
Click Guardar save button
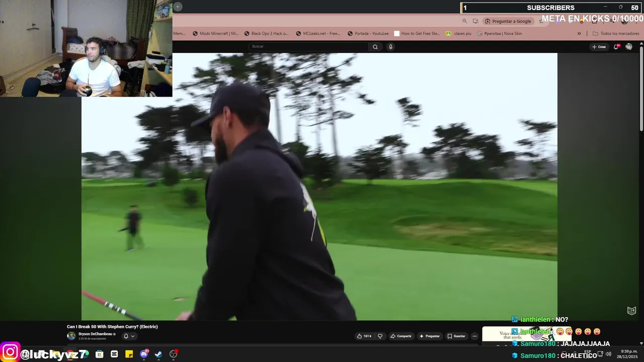tap(456, 336)
